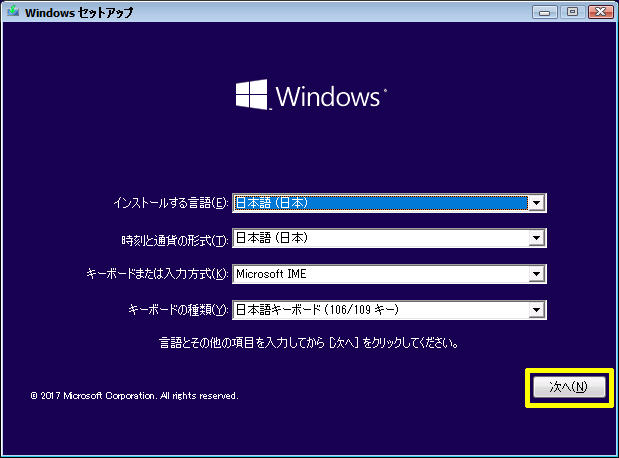Image resolution: width=619 pixels, height=458 pixels.
Task: Maximize the Windows セットアップ window
Action: coord(572,12)
